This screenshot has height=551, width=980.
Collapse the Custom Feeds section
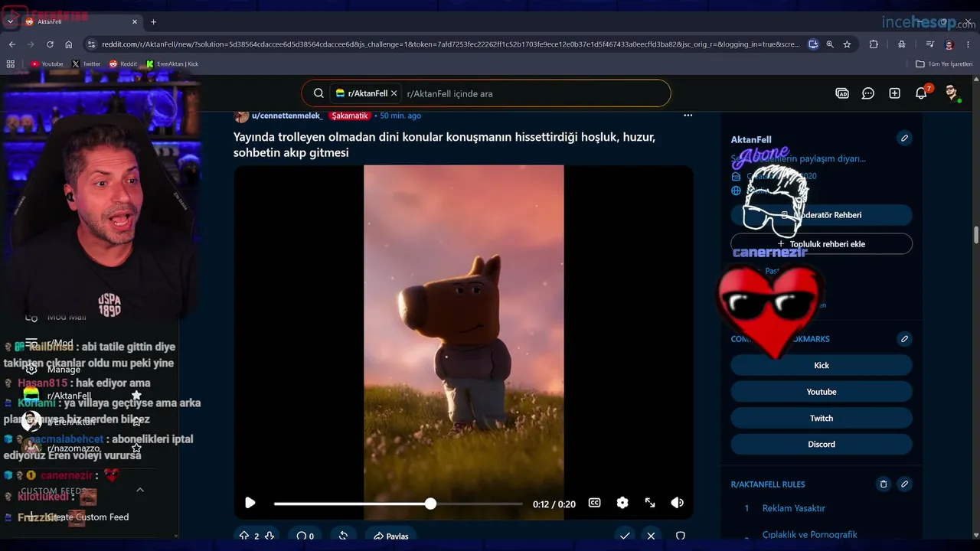point(140,490)
